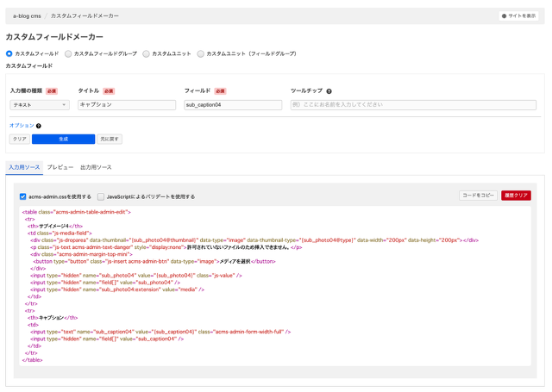Enable JavaScriptによるバリデート checkbox

point(101,196)
